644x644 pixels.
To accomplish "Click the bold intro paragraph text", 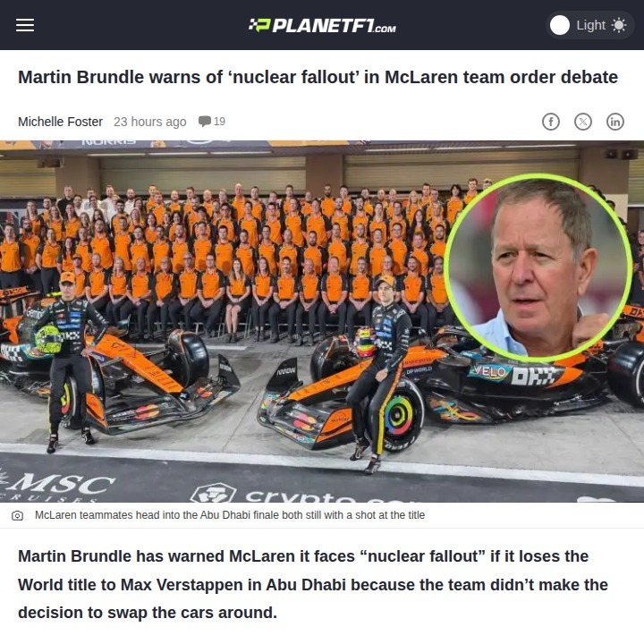I will point(312,584).
